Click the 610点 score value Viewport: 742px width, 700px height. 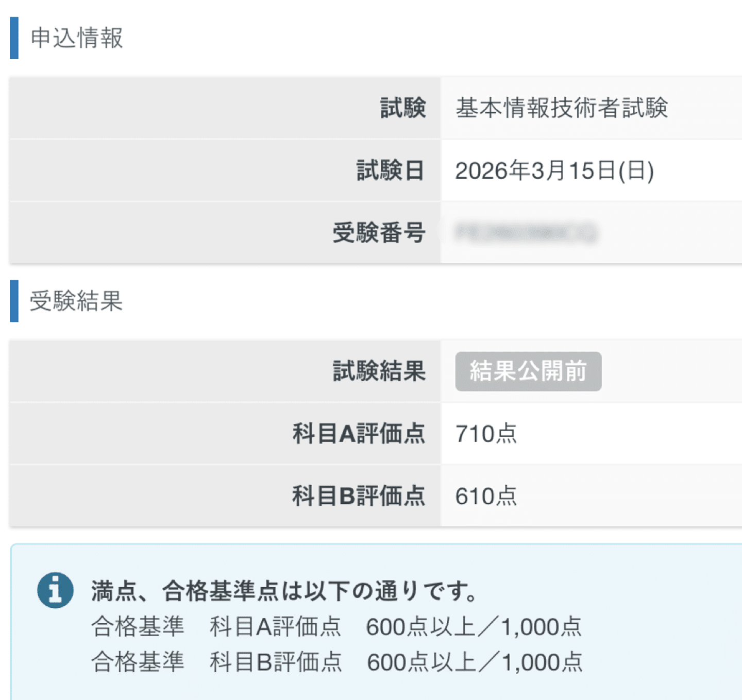[x=486, y=496]
